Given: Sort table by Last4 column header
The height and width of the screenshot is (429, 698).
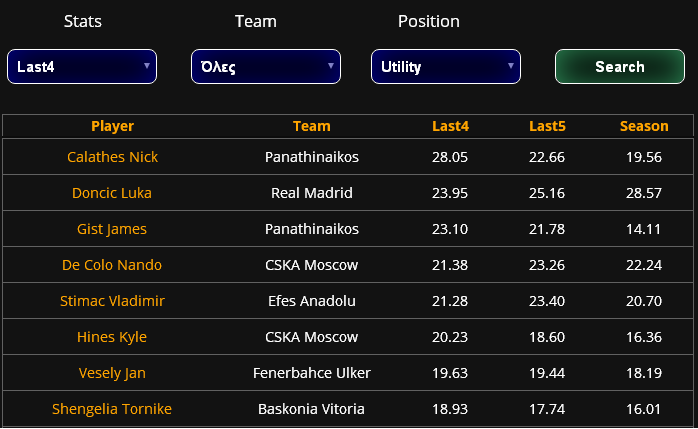Looking at the screenshot, I should click(450, 126).
